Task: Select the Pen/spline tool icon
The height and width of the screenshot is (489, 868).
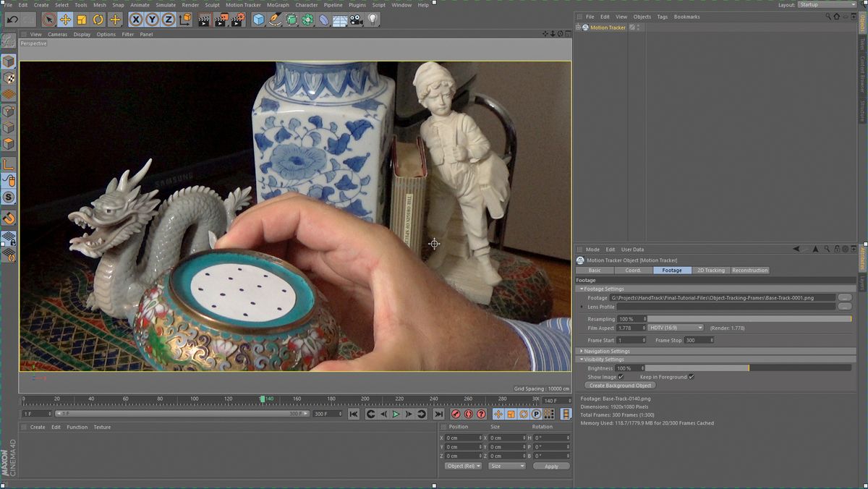Action: pyautogui.click(x=274, y=20)
